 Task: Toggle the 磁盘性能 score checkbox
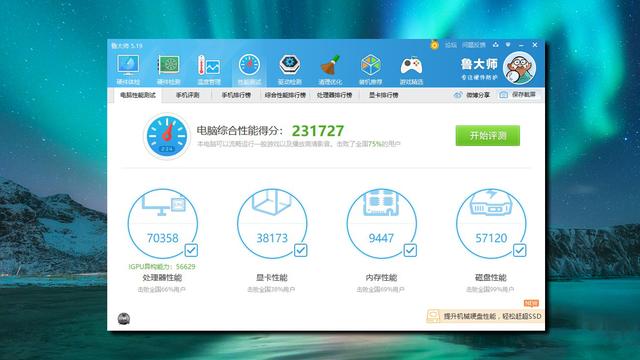[520, 250]
